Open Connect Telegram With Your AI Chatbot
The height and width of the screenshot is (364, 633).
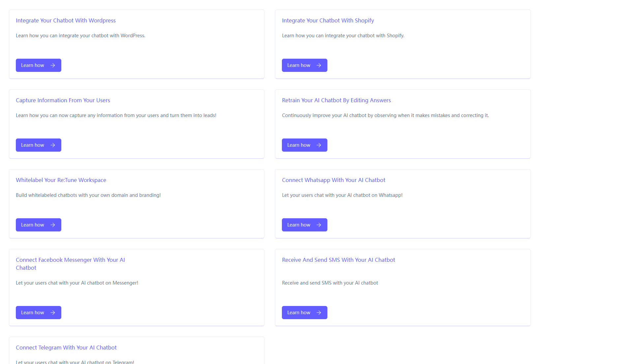[66, 348]
